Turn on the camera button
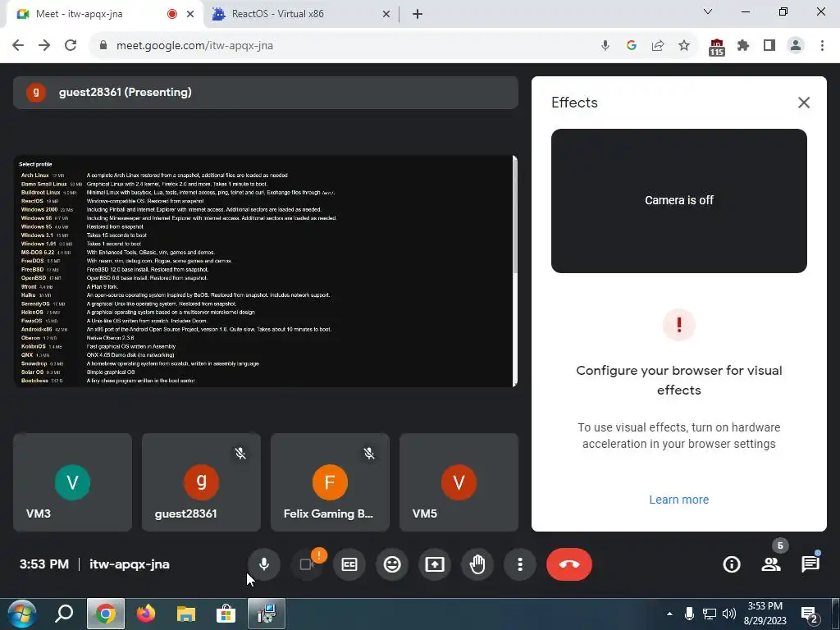This screenshot has height=630, width=840. click(x=307, y=564)
